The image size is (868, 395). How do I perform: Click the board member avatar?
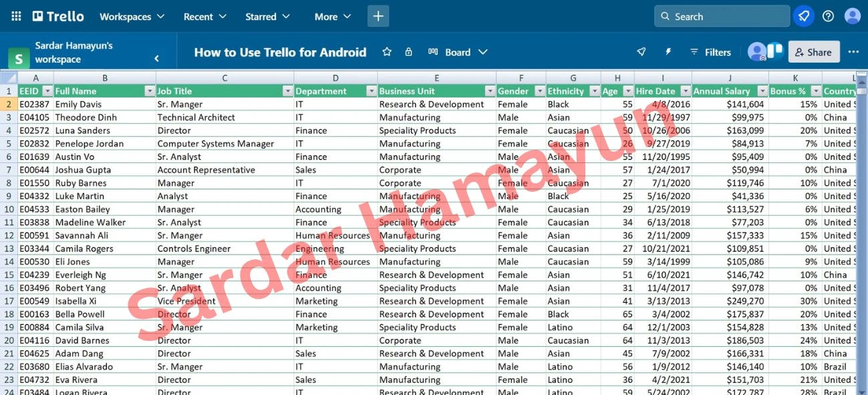(x=757, y=51)
